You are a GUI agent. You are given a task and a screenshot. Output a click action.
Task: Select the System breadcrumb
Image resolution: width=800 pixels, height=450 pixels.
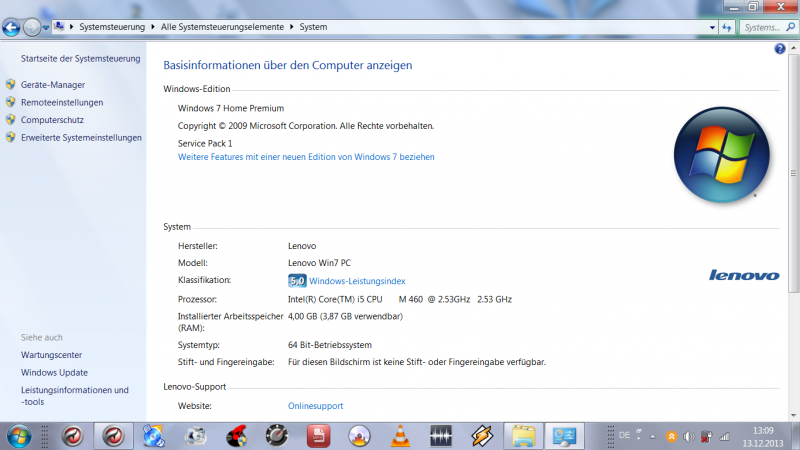click(313, 27)
